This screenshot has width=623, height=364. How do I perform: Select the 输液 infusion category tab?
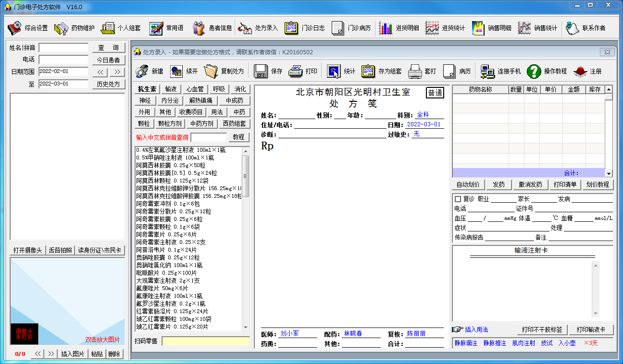[x=171, y=89]
